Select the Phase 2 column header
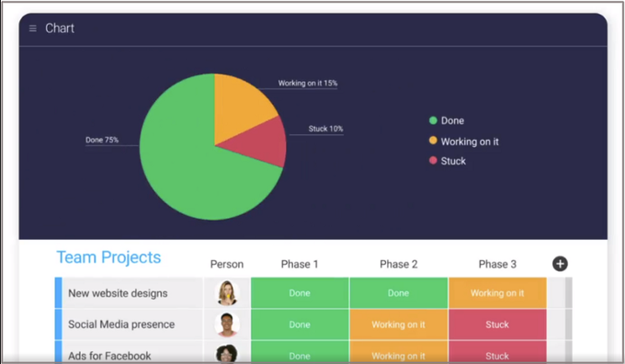Screen dimensions: 625x364 tap(398, 264)
